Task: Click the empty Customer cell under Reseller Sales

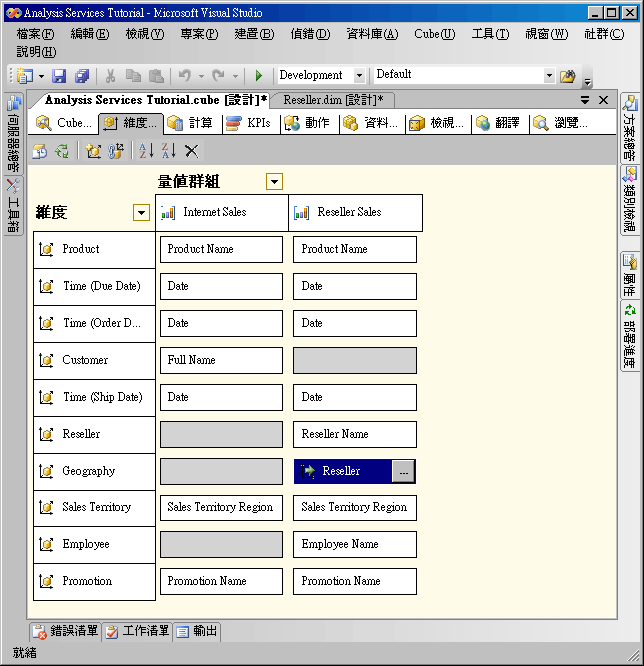Action: [355, 360]
